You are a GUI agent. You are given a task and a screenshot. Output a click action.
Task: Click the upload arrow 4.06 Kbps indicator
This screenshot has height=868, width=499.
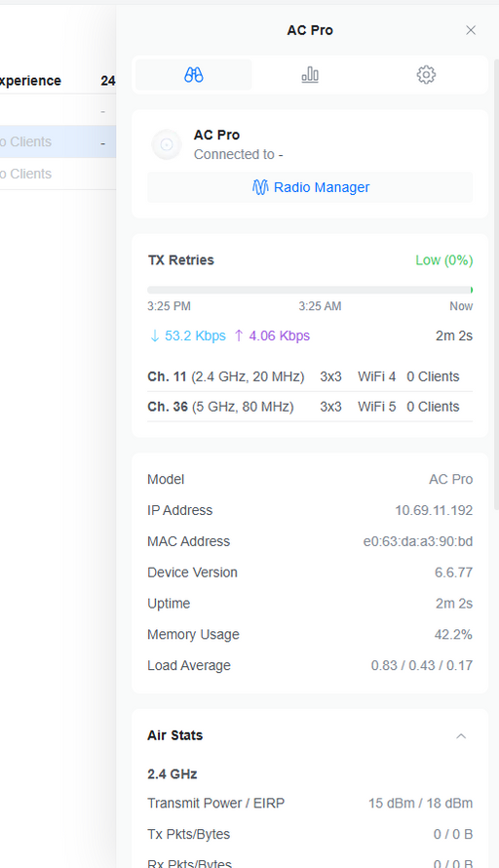click(272, 335)
